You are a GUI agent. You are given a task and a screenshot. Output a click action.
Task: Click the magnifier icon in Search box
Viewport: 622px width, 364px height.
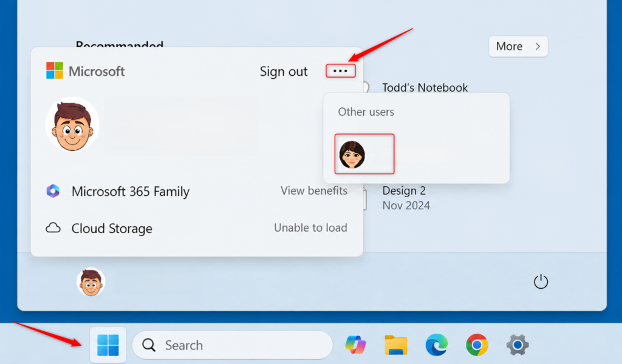[149, 345]
